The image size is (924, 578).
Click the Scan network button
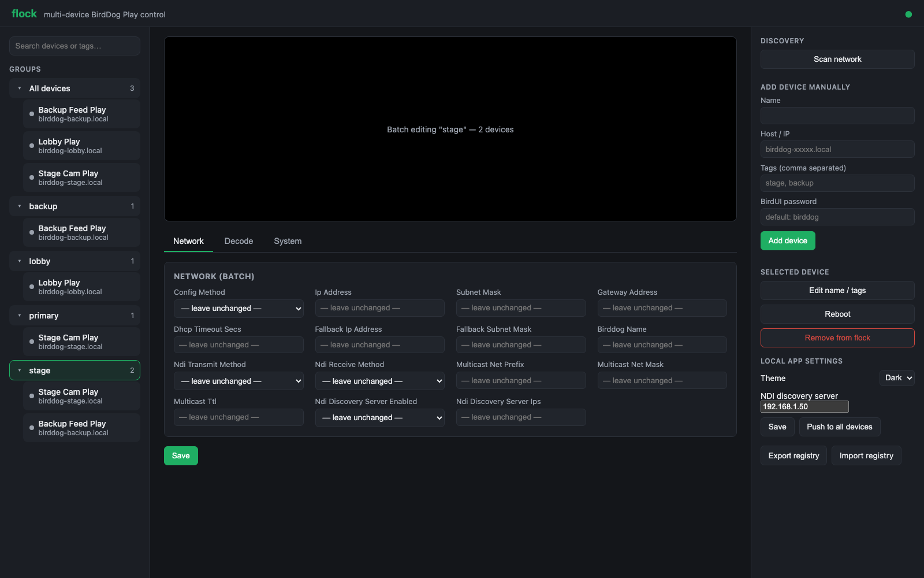(x=837, y=59)
